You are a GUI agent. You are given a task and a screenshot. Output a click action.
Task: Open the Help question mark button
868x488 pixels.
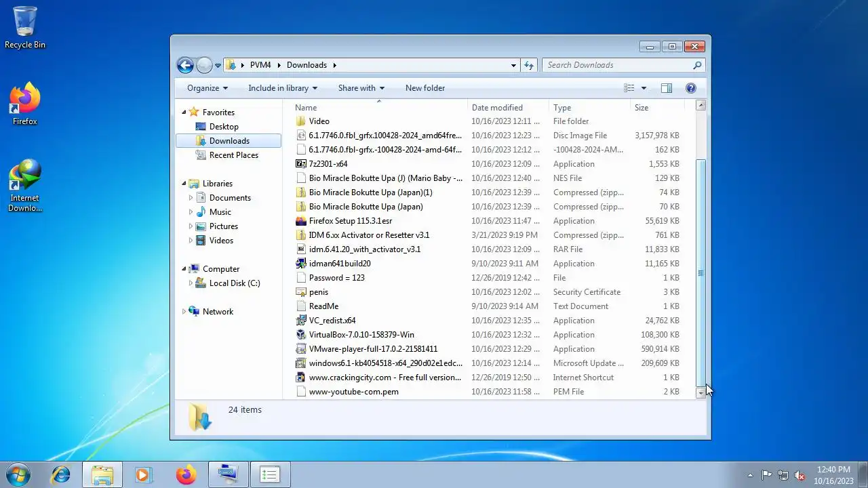point(691,88)
